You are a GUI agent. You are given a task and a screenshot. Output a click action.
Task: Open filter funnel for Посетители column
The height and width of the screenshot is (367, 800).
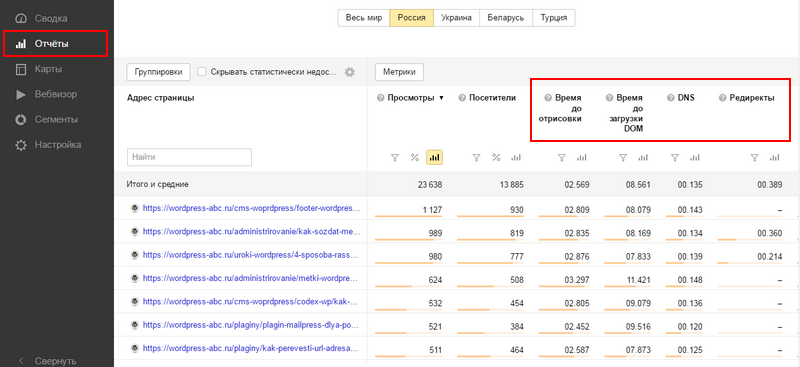pyautogui.click(x=476, y=158)
